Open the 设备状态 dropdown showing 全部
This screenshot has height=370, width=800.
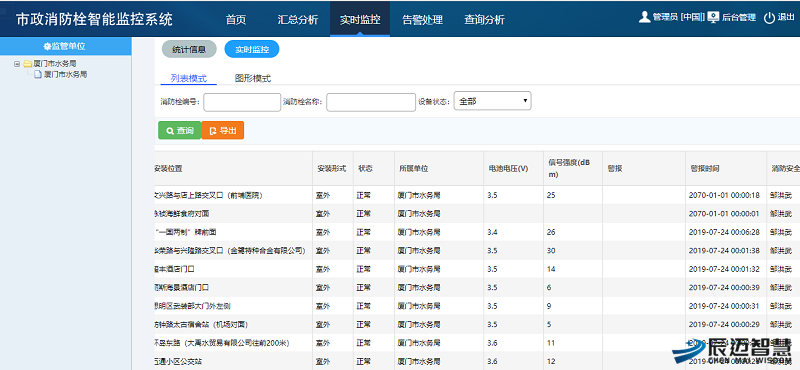tap(492, 101)
